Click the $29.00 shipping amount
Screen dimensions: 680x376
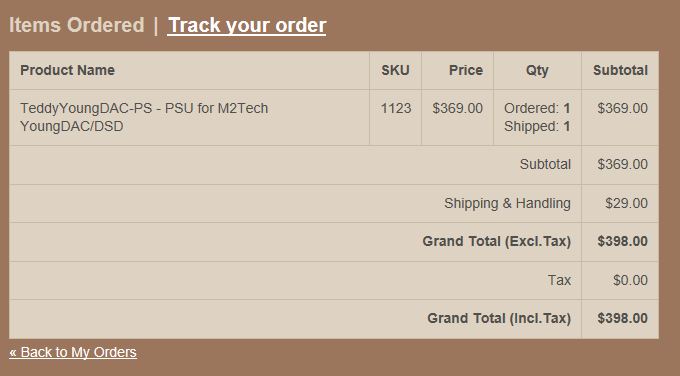[x=626, y=203]
